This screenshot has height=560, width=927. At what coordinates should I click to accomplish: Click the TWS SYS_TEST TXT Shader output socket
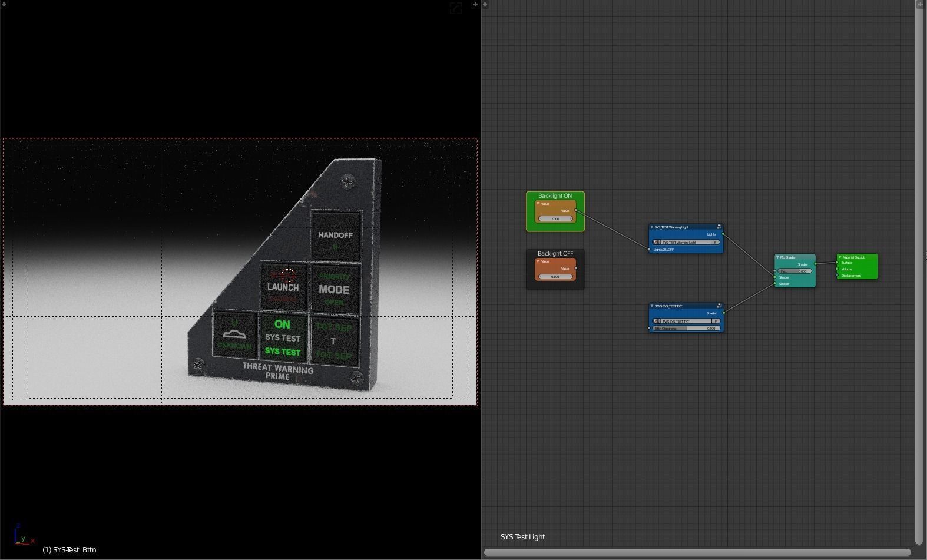coord(723,313)
